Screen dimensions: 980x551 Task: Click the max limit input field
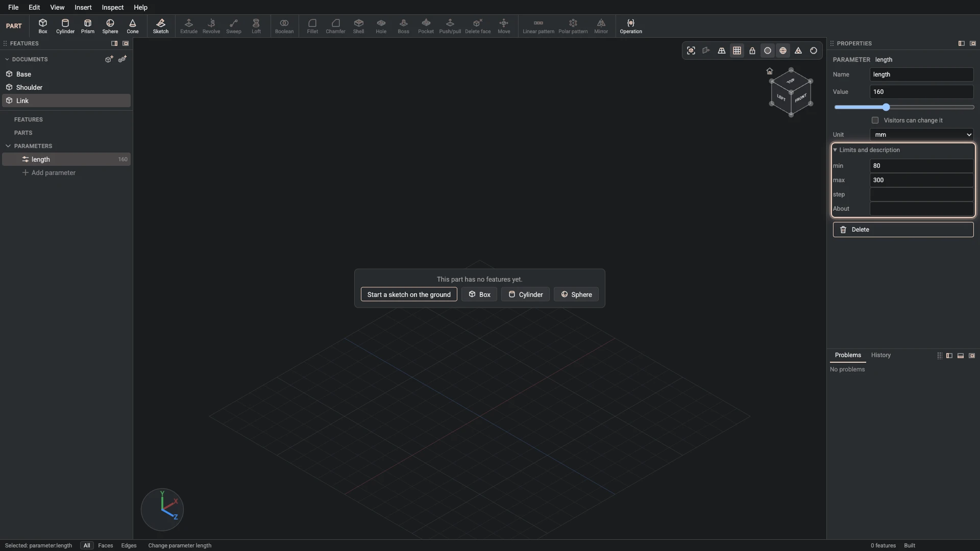[922, 180]
